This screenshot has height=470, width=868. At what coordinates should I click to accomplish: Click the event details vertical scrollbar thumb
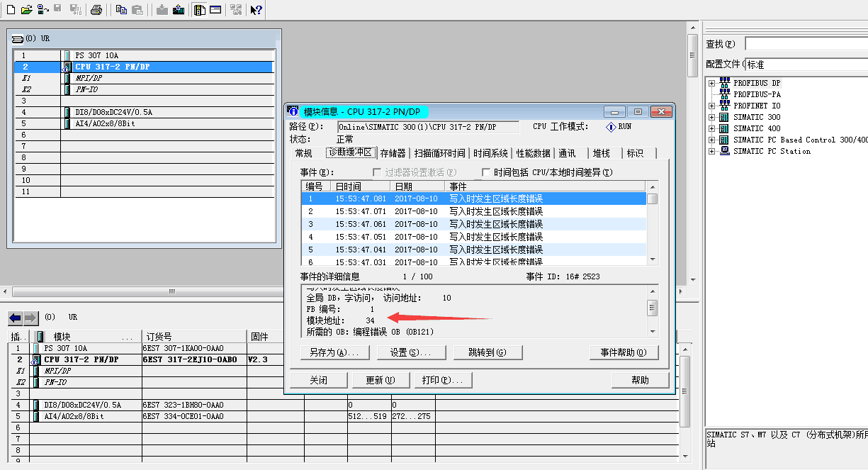pos(652,308)
